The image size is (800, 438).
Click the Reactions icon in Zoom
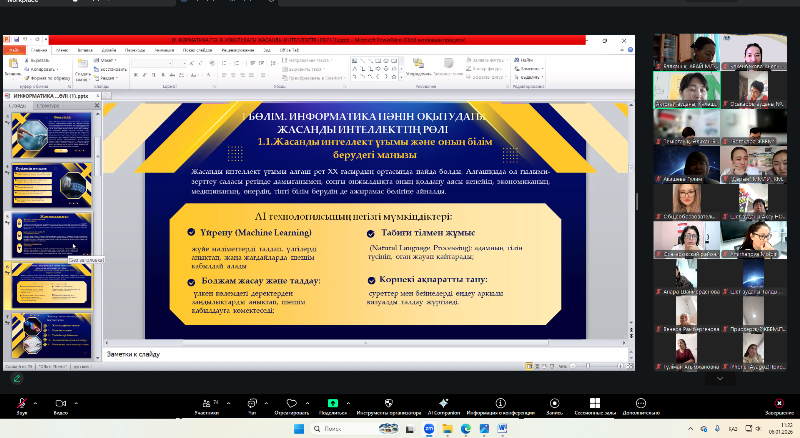(x=292, y=402)
